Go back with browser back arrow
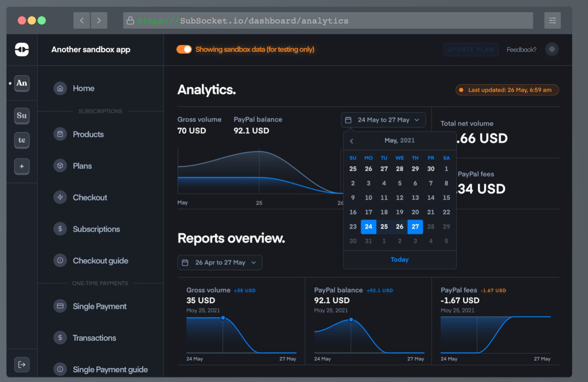The width and height of the screenshot is (588, 382). tap(82, 21)
